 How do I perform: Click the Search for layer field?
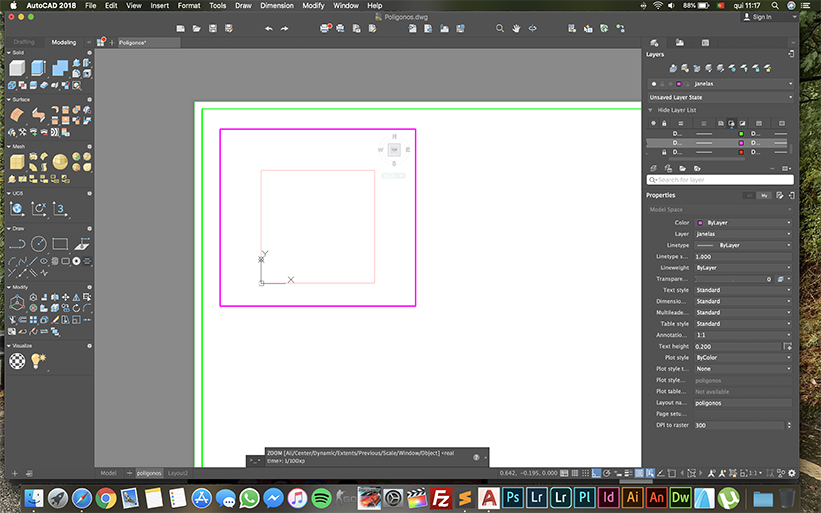tap(720, 180)
